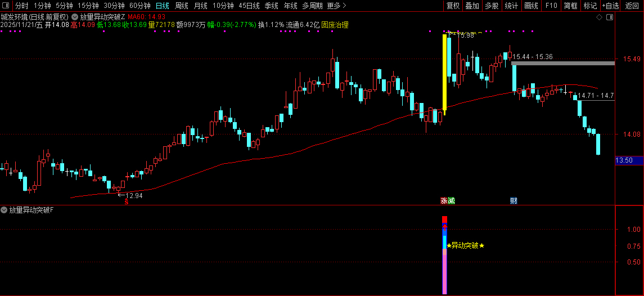Click the green 减 event marker

(x=452, y=201)
